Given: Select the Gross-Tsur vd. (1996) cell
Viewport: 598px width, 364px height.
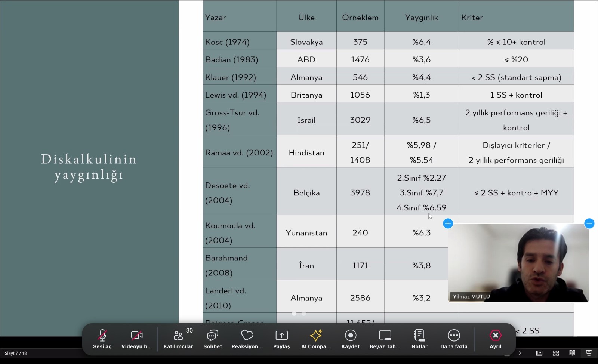Looking at the screenshot, I should (x=240, y=118).
